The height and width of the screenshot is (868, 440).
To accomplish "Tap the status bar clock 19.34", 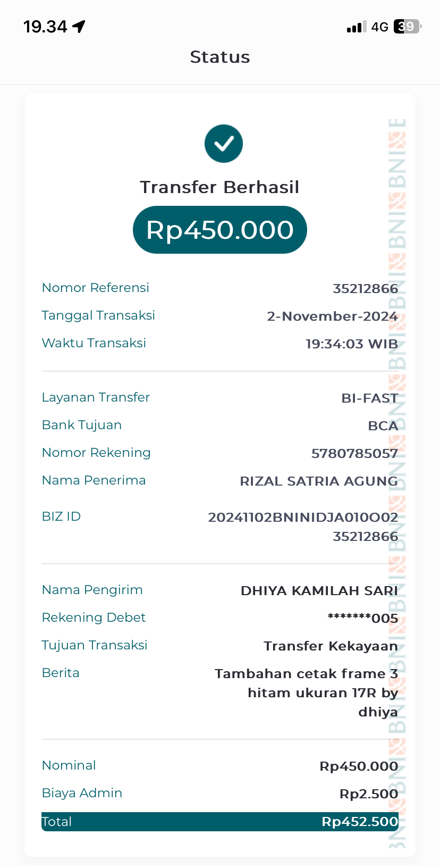I will click(x=45, y=27).
